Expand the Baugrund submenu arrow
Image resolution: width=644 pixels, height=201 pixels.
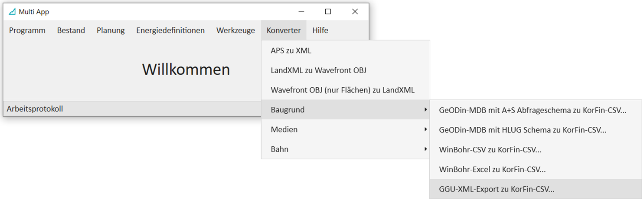(x=425, y=110)
